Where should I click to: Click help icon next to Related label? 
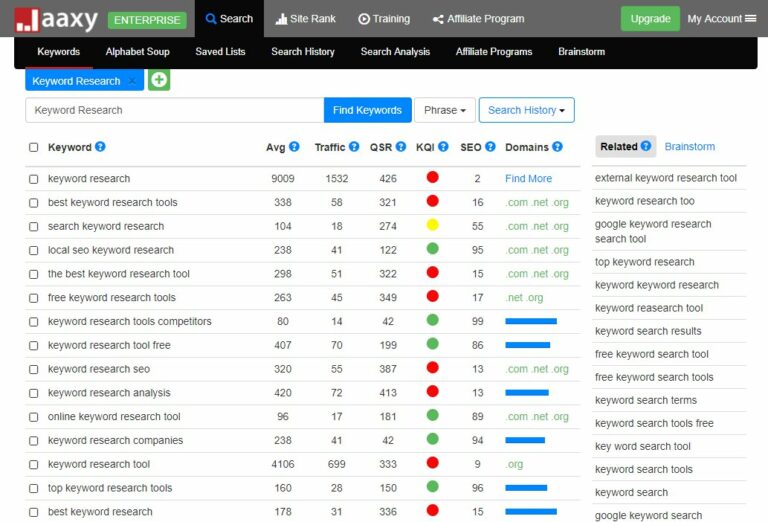[646, 146]
